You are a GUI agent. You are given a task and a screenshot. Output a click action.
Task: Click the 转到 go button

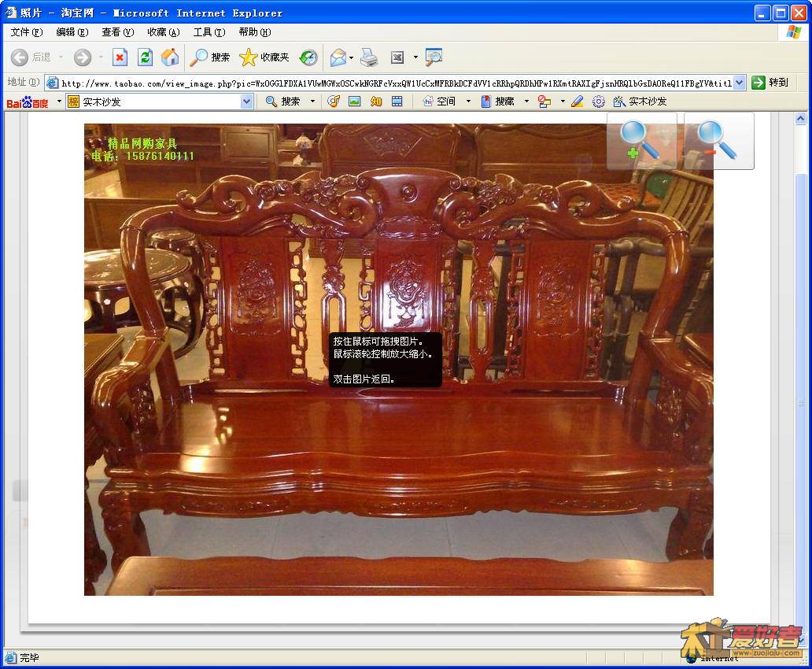pyautogui.click(x=770, y=83)
